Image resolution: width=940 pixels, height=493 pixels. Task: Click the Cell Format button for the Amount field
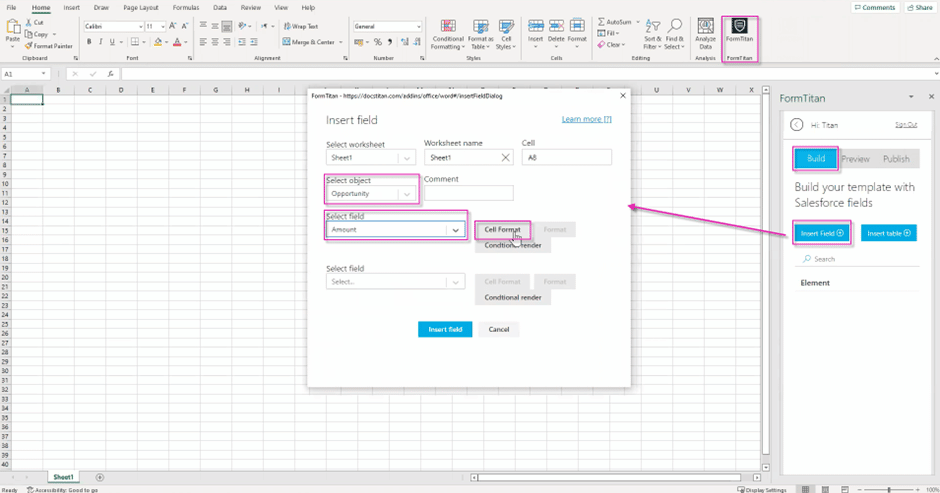(502, 229)
